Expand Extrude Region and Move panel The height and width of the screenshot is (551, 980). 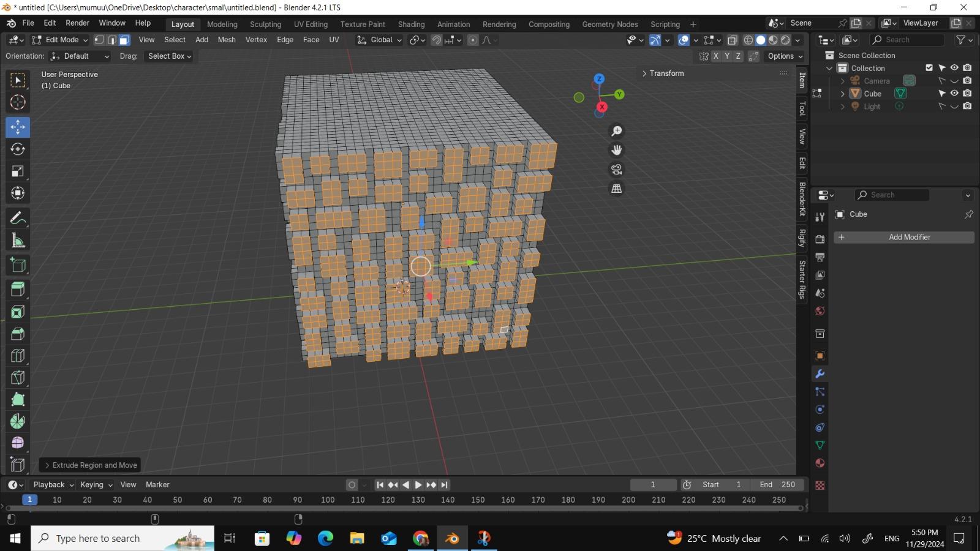(x=90, y=465)
